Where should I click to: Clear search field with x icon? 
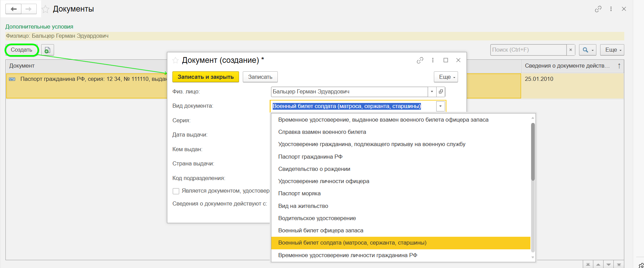click(x=571, y=50)
